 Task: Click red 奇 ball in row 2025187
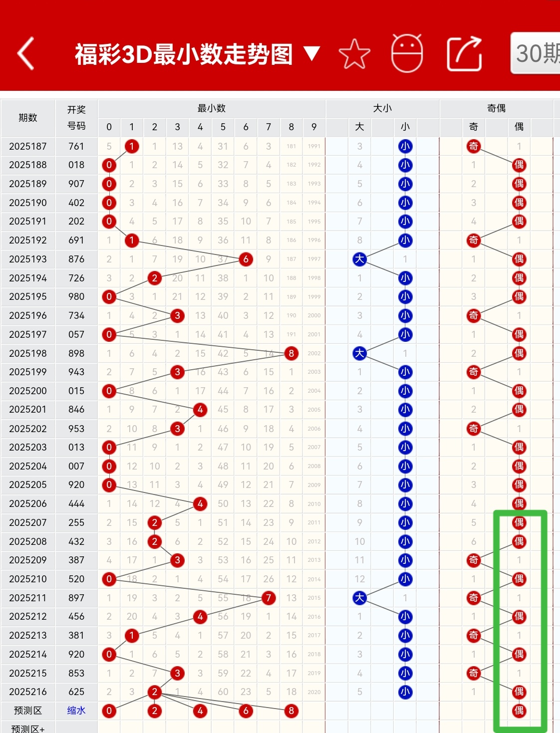(x=474, y=146)
